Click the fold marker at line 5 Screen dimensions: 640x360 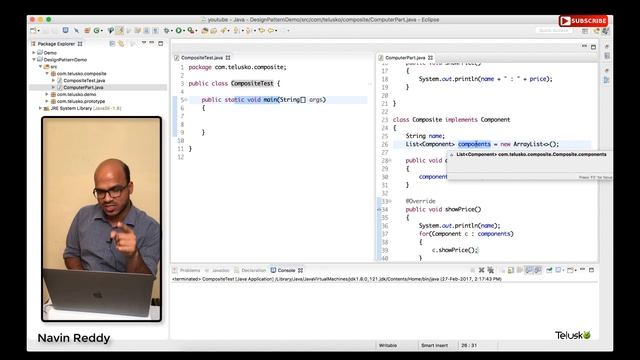[x=186, y=100]
